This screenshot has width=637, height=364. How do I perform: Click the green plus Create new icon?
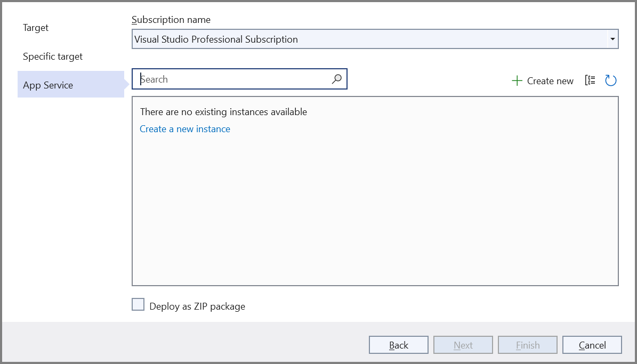517,80
